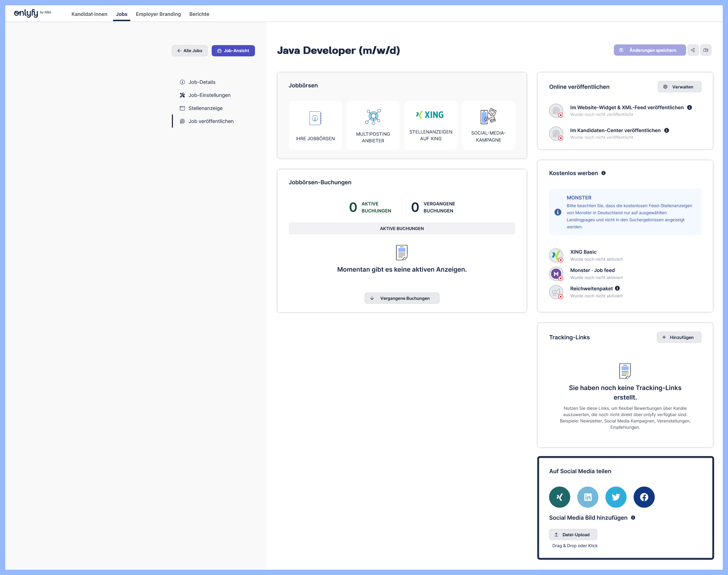Activate Monster Job feed option
This screenshot has width=728, height=575.
click(556, 273)
